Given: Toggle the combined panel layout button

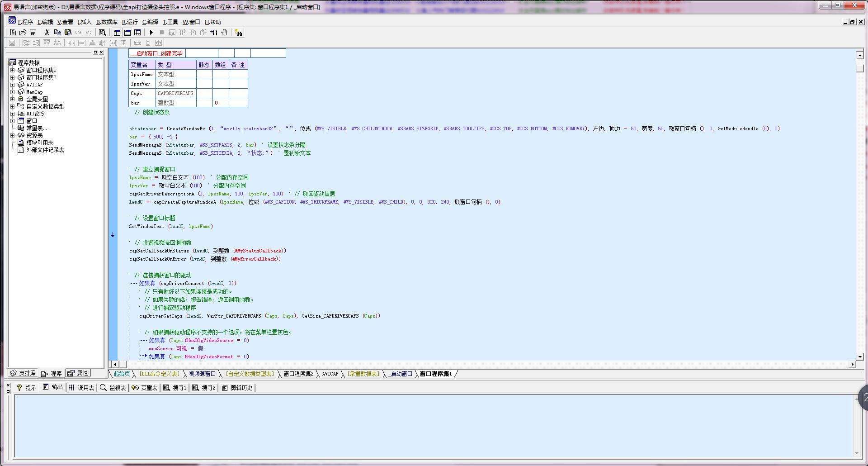Looking at the screenshot, I should 138,33.
